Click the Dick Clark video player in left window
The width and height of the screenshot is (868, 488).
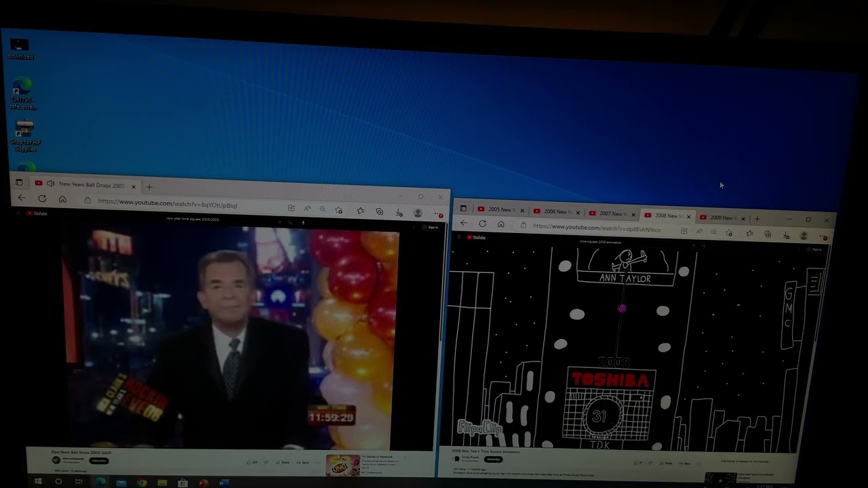[x=231, y=339]
